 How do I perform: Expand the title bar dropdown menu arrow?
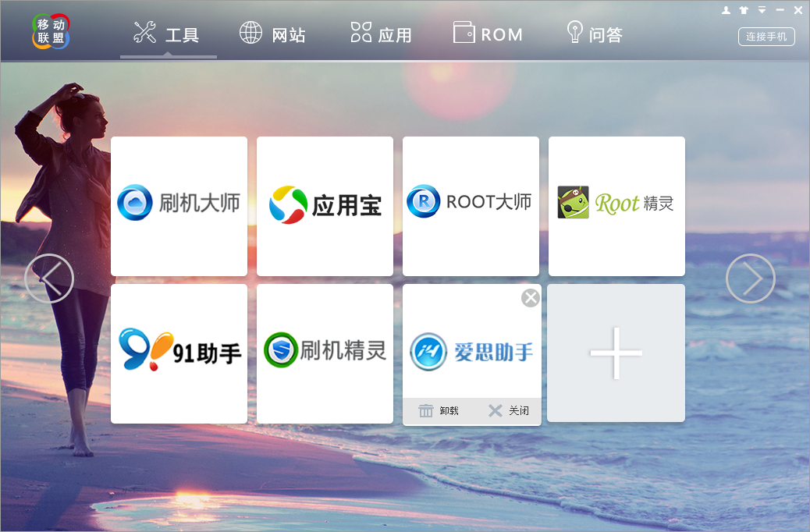point(762,10)
